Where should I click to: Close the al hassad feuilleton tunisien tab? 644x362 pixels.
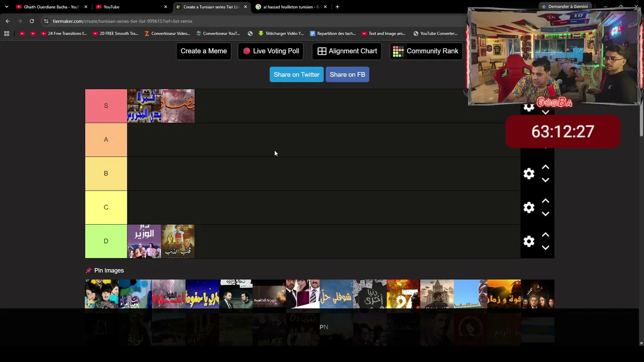[x=325, y=7]
